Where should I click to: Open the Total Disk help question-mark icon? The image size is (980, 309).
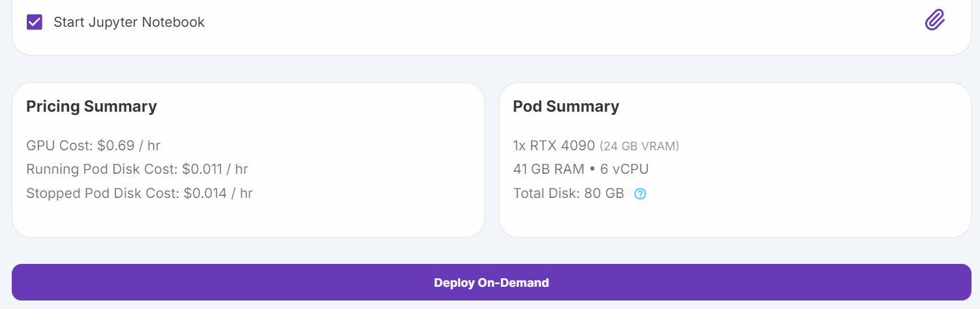[640, 193]
